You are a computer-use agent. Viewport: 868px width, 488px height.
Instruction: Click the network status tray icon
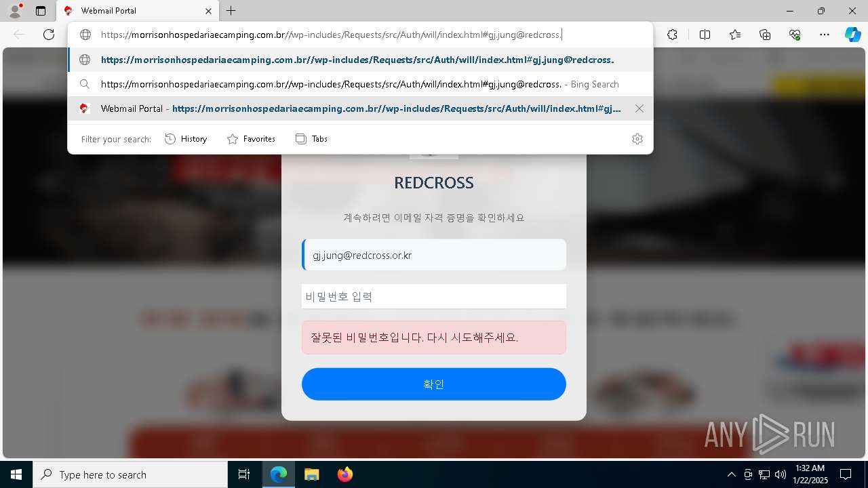click(764, 474)
